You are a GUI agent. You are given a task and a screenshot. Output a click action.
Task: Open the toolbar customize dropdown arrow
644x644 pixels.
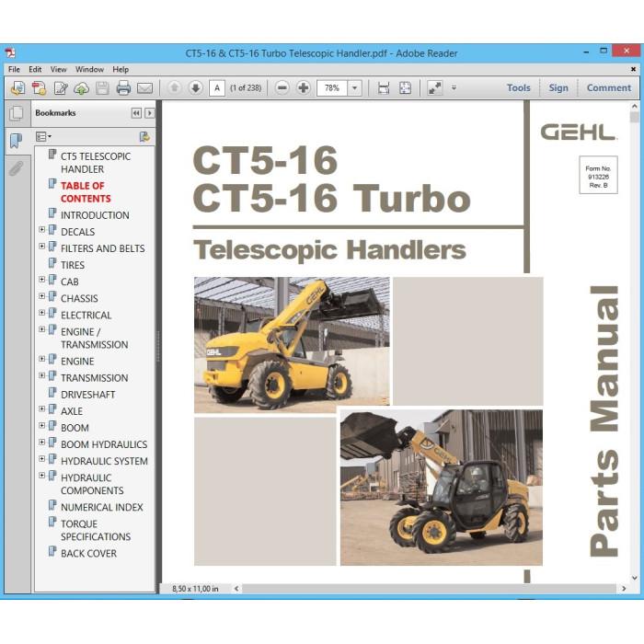point(454,87)
